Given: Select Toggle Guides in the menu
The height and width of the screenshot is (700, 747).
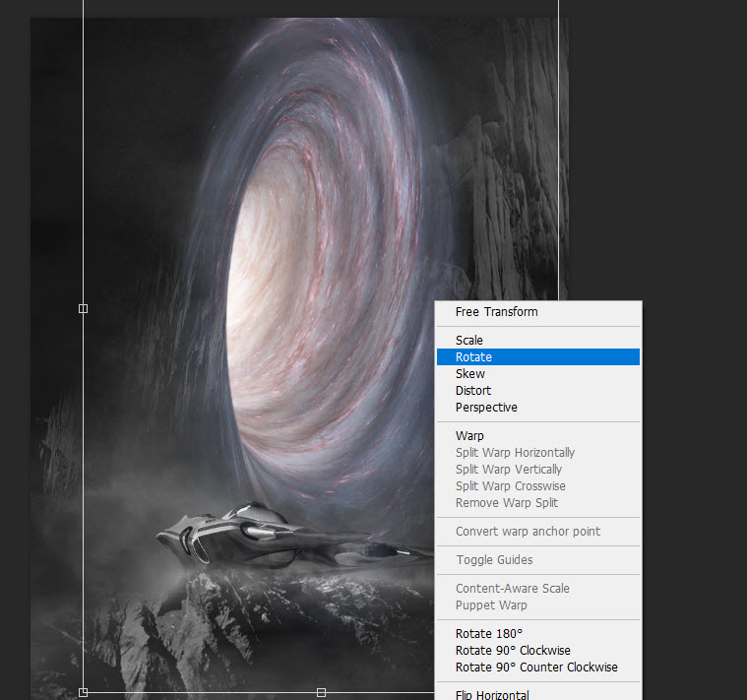Looking at the screenshot, I should click(494, 560).
